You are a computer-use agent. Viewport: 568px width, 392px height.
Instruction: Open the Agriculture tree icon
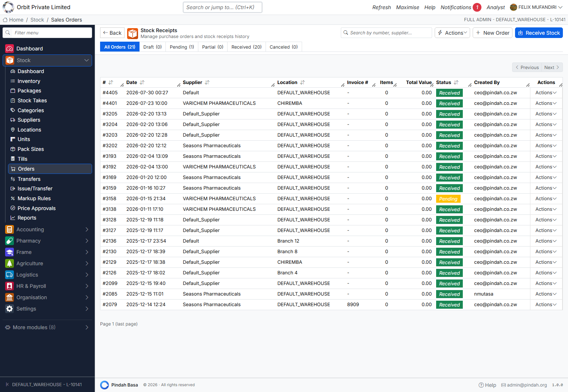click(x=9, y=263)
